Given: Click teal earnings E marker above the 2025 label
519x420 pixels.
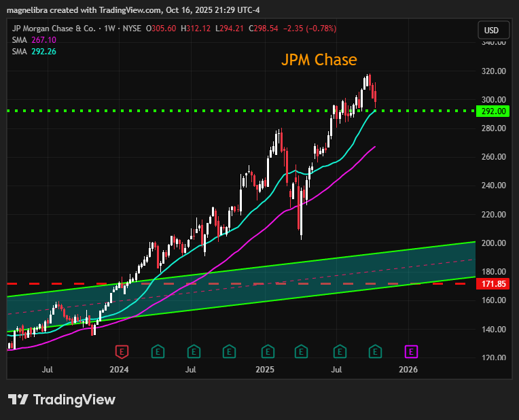Looking at the screenshot, I should click(268, 351).
